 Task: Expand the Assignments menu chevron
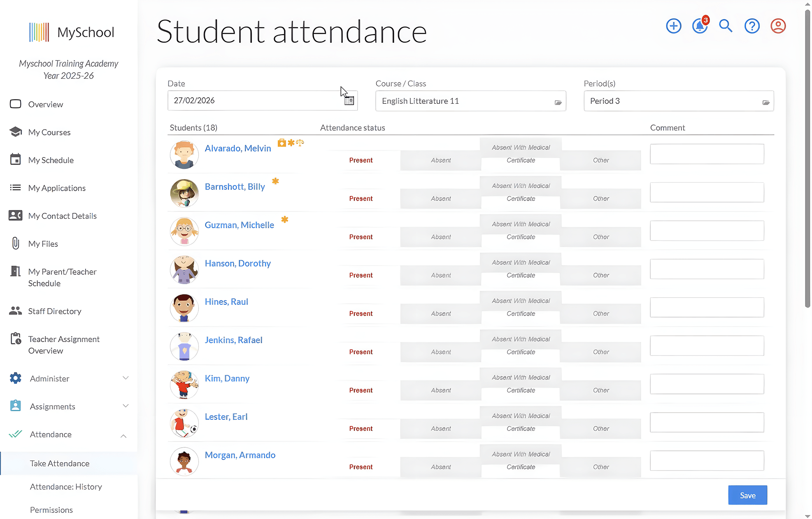coord(126,406)
